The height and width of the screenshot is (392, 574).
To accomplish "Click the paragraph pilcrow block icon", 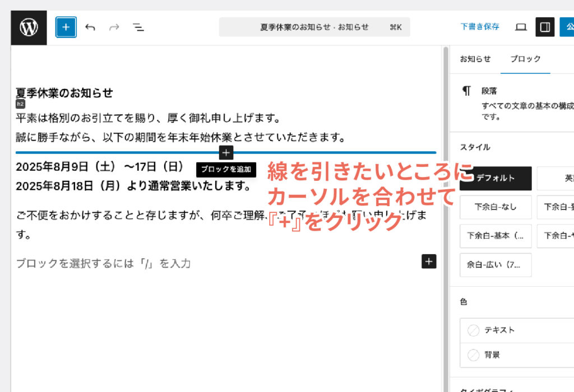I will [x=466, y=91].
